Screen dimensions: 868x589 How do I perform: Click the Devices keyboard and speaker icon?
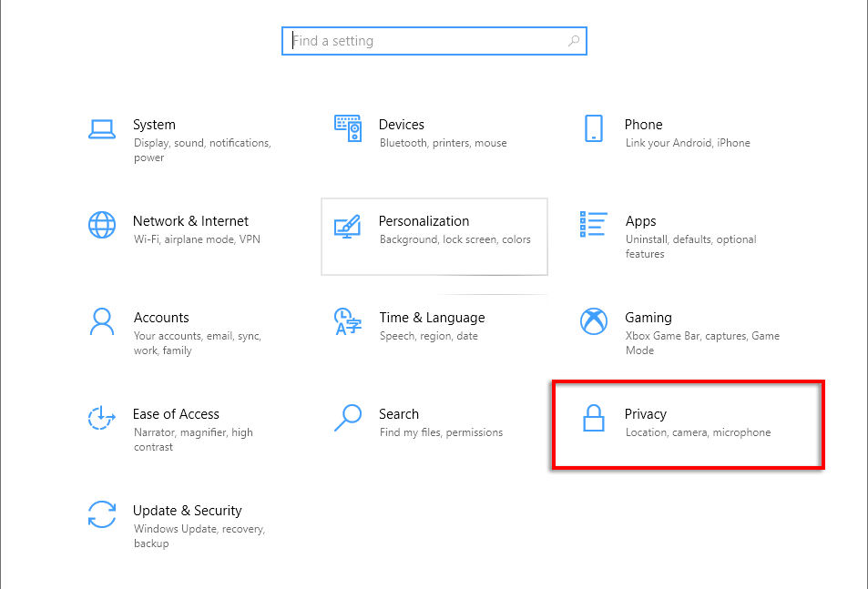348,129
